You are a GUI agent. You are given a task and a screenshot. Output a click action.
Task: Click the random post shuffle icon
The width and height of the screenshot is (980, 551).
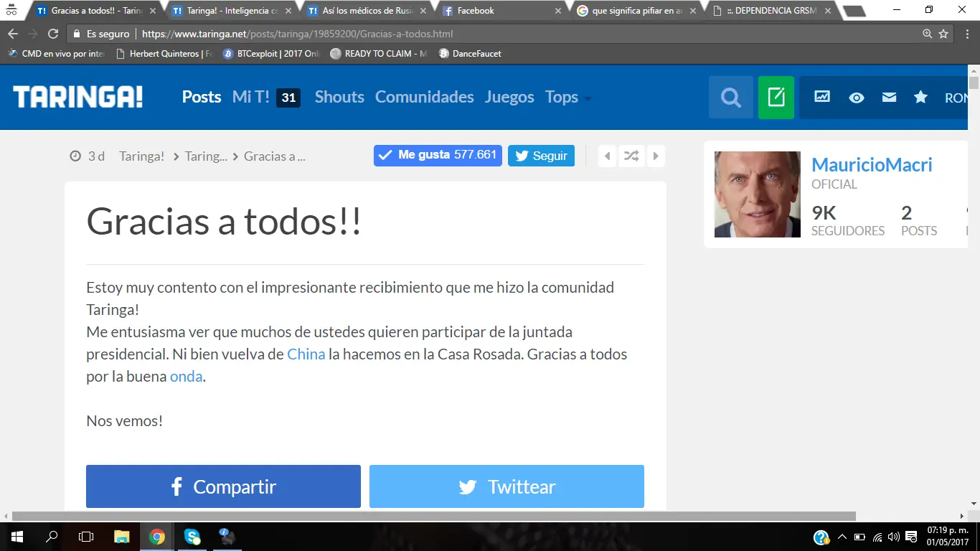(631, 156)
